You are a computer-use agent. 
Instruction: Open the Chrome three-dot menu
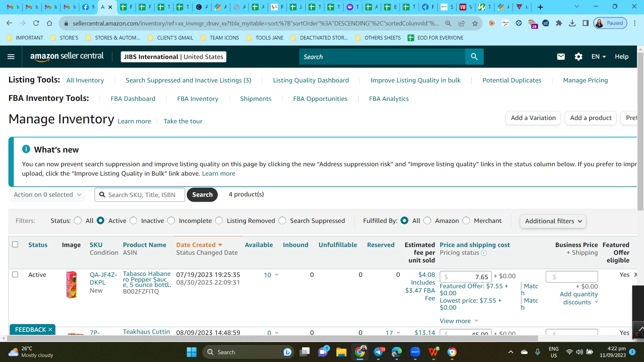635,23
